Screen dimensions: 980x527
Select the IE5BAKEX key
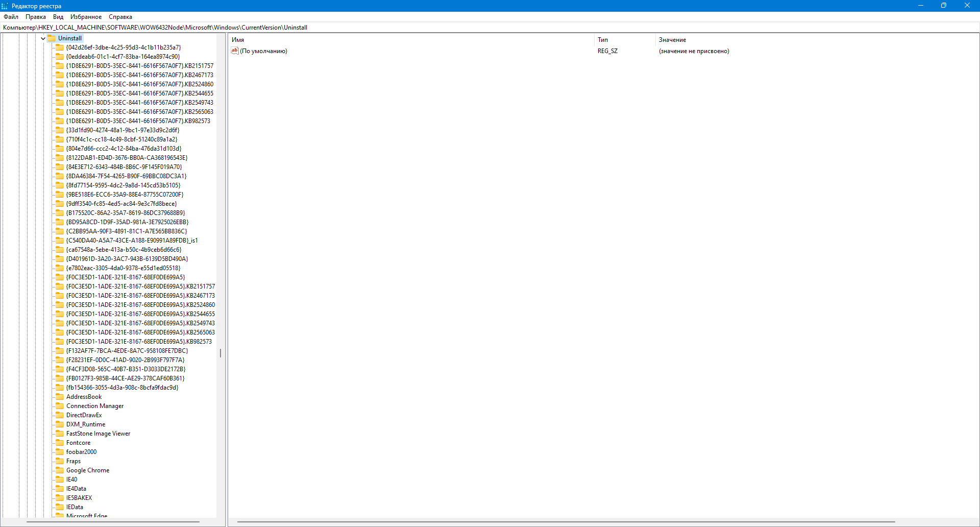(x=79, y=498)
